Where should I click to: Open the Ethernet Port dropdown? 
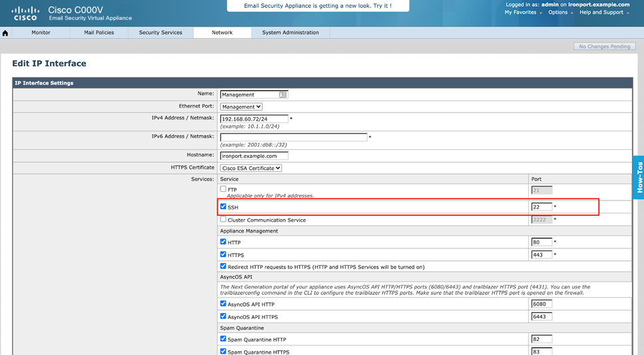(x=241, y=107)
